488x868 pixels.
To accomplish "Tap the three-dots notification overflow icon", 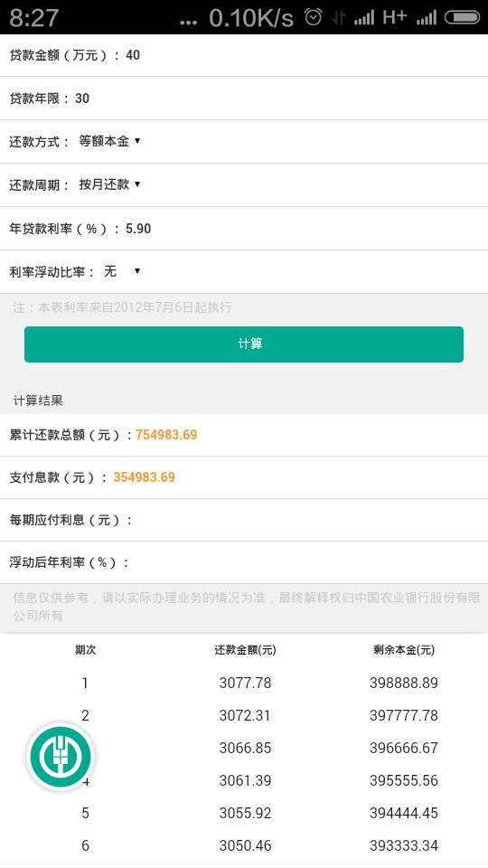I will point(189,23).
